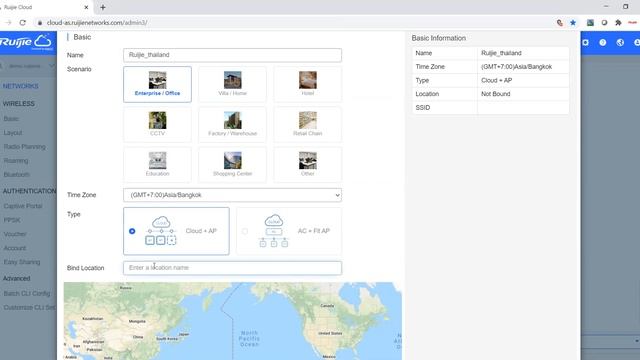
Task: Select the Retail Chain scenario
Action: click(x=307, y=124)
